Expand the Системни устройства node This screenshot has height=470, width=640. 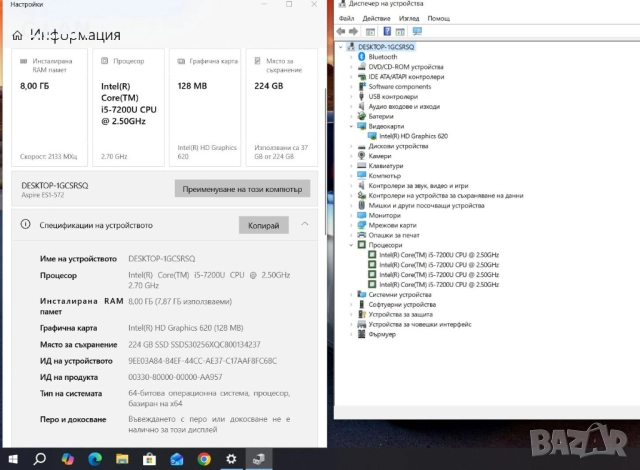point(351,295)
